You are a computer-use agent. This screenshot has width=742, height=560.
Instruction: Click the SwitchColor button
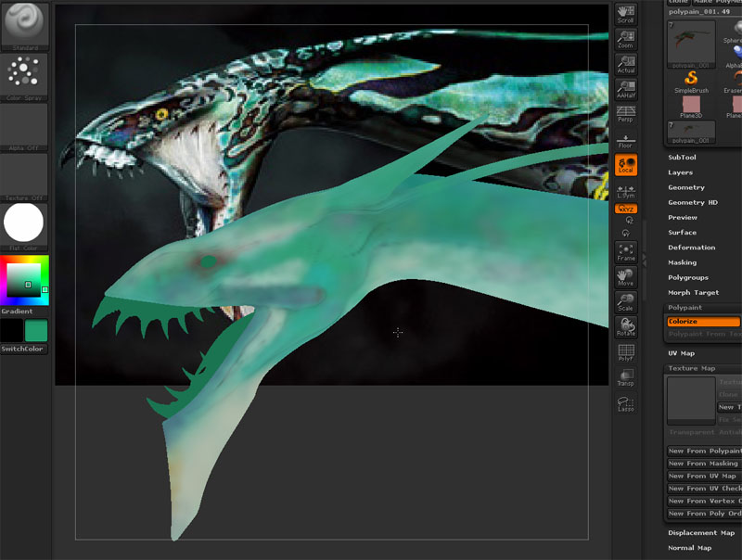(24, 349)
